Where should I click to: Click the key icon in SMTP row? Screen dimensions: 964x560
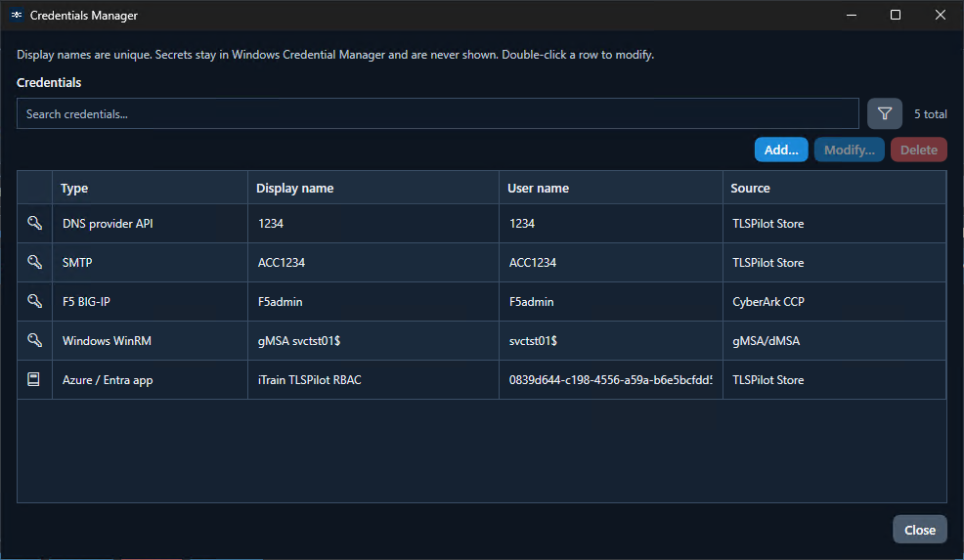coord(34,263)
